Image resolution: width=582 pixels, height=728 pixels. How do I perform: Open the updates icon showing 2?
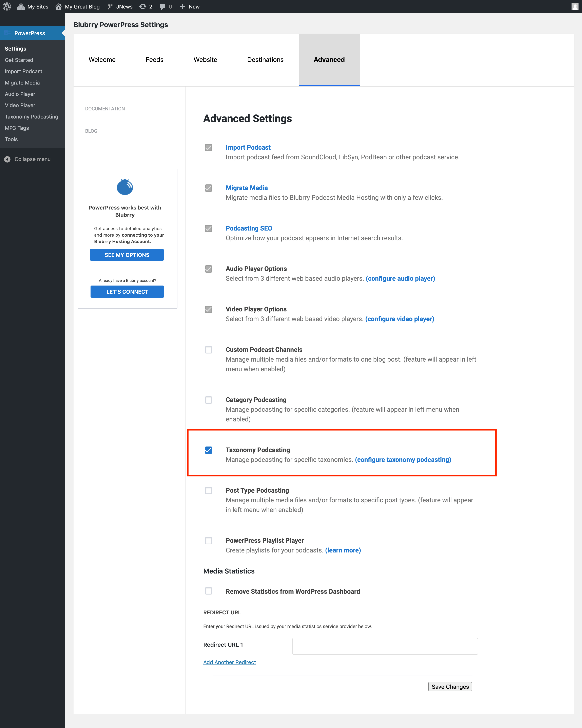tap(143, 6)
